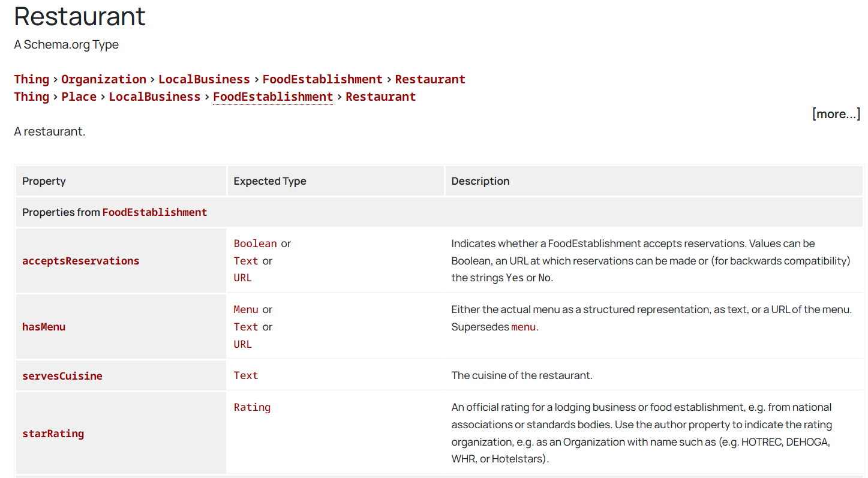Open Boolean expected type link

tap(256, 243)
